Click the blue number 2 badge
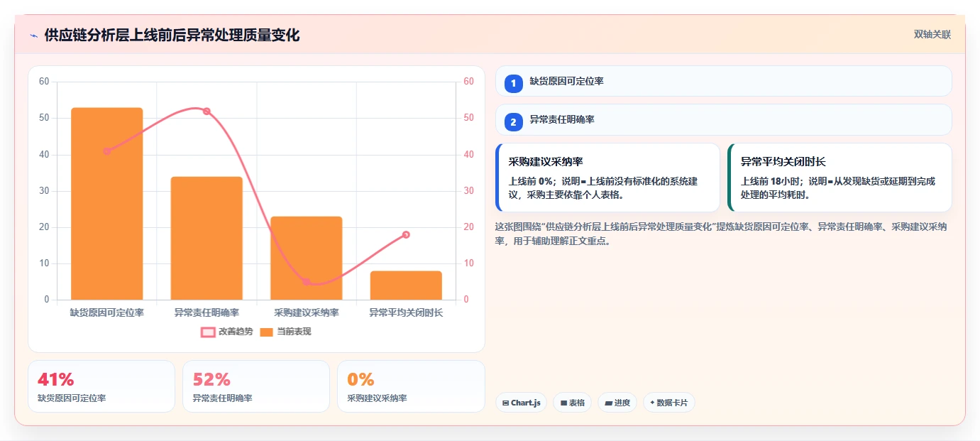The image size is (980, 441). coord(514,122)
